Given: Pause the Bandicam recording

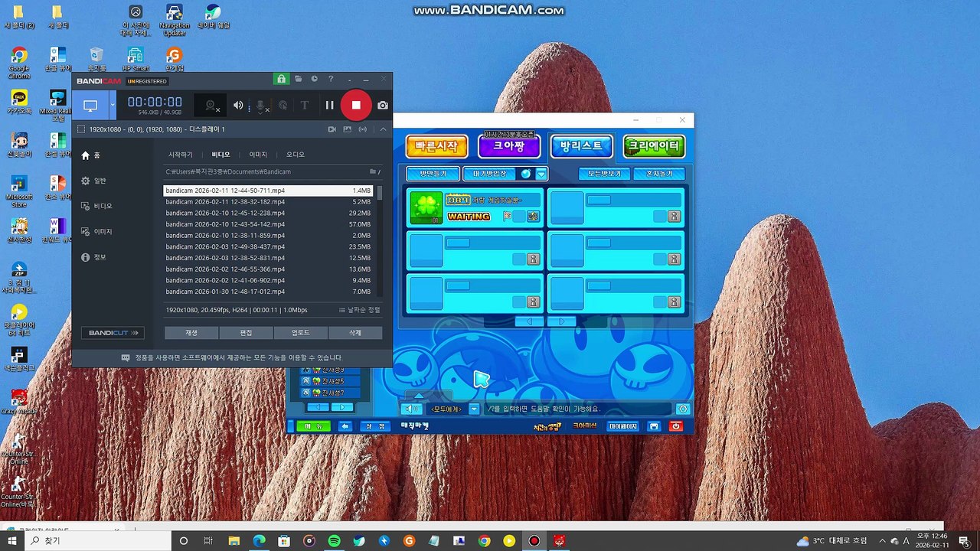Looking at the screenshot, I should pos(329,106).
